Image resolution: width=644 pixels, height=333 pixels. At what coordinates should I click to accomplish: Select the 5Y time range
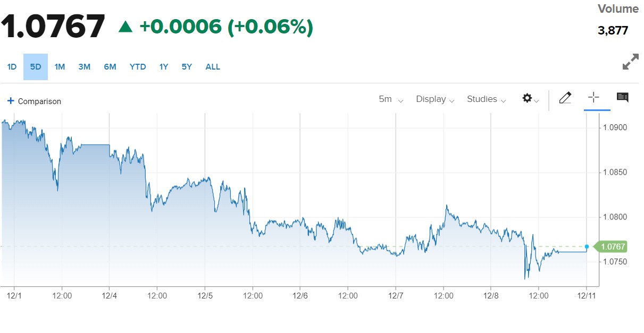pyautogui.click(x=186, y=67)
